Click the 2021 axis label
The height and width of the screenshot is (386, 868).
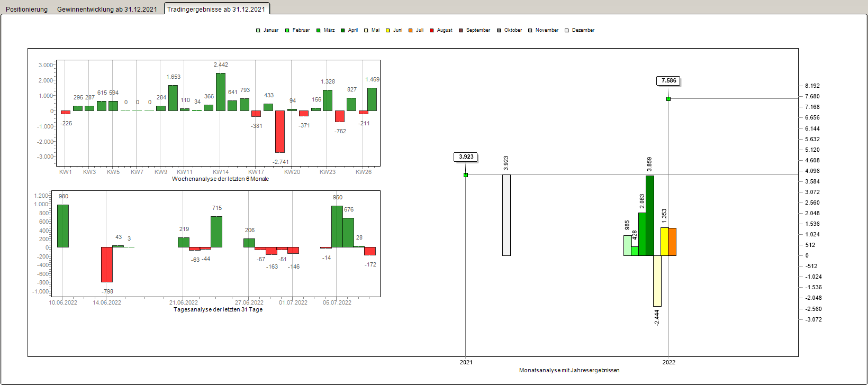click(466, 362)
